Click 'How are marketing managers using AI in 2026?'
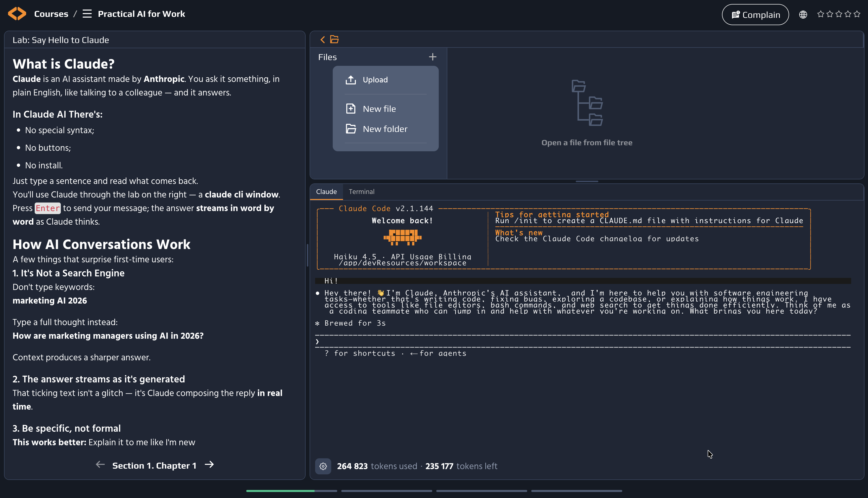 (x=108, y=336)
